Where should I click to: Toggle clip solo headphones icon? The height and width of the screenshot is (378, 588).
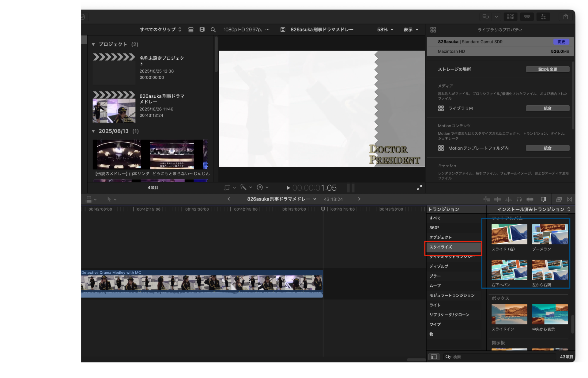pyautogui.click(x=519, y=199)
